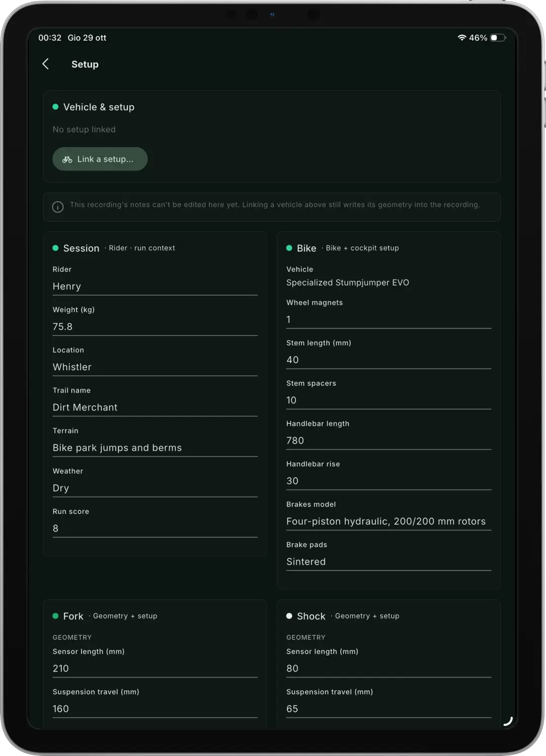Edit the Handlebar length field showing 780
This screenshot has width=546, height=756.
[x=389, y=441]
